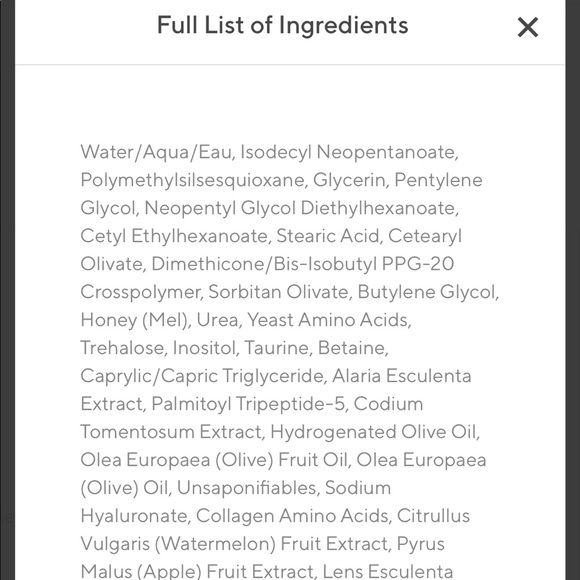Click on Stearic Acid in the list
Image resolution: width=580 pixels, height=580 pixels.
pyautogui.click(x=328, y=236)
